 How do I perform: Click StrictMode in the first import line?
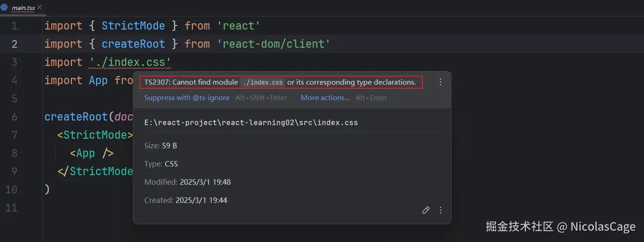coord(133,26)
